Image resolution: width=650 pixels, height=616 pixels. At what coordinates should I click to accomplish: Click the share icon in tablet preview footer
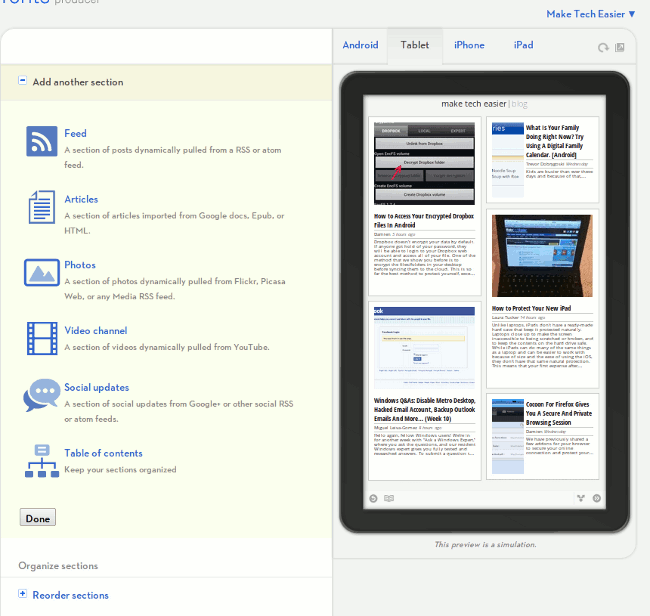(581, 498)
